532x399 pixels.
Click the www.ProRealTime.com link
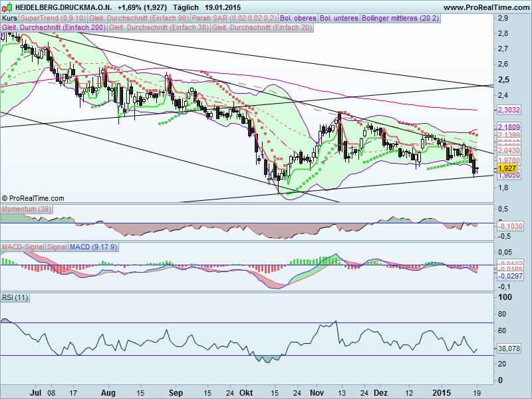point(486,7)
